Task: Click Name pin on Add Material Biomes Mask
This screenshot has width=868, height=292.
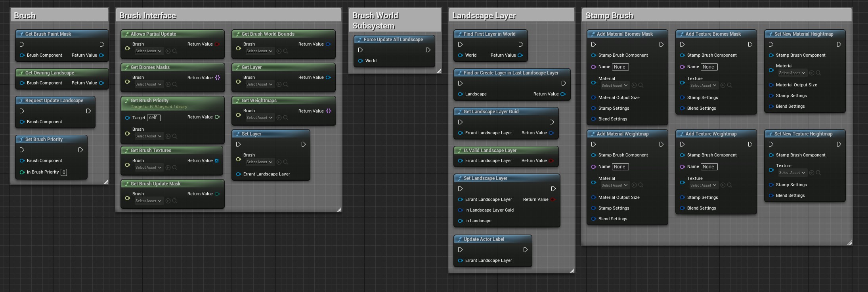Action: click(594, 67)
